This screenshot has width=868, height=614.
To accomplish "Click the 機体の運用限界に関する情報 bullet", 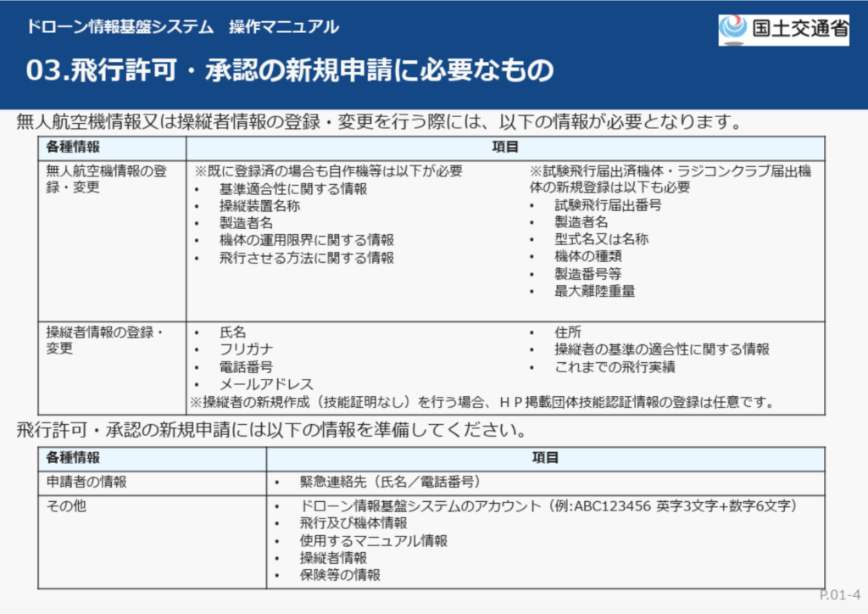I will pos(306,240).
